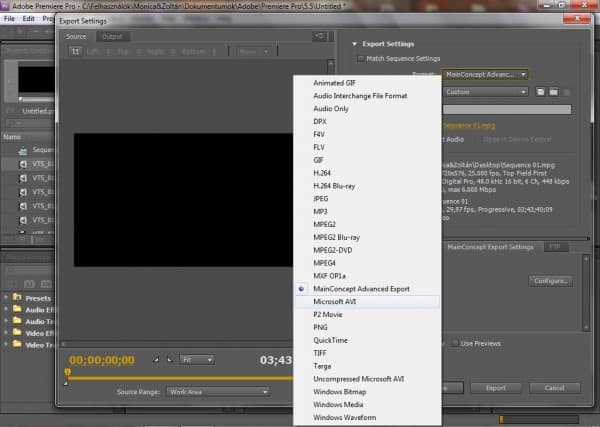Open the Source Range dropdown

(216, 392)
